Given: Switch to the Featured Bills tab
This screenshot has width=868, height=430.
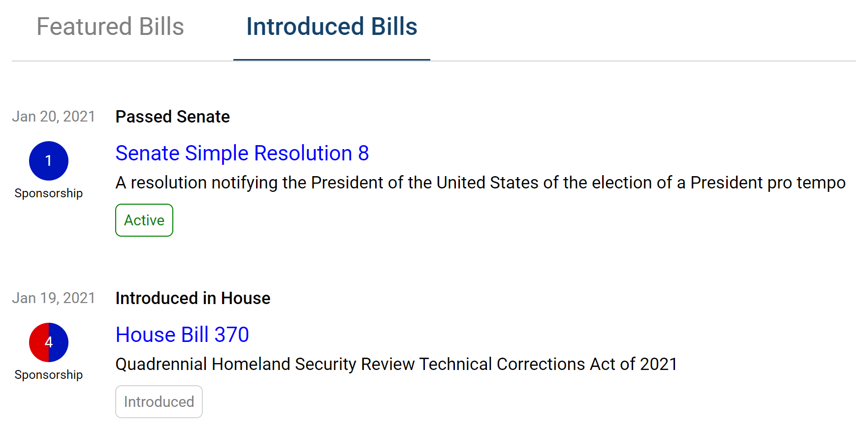Looking at the screenshot, I should pos(110,27).
